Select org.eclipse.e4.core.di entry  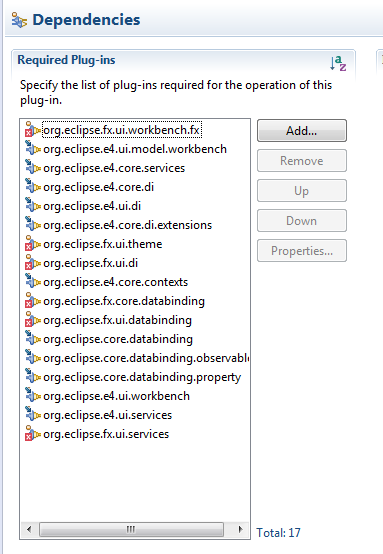tap(99, 187)
